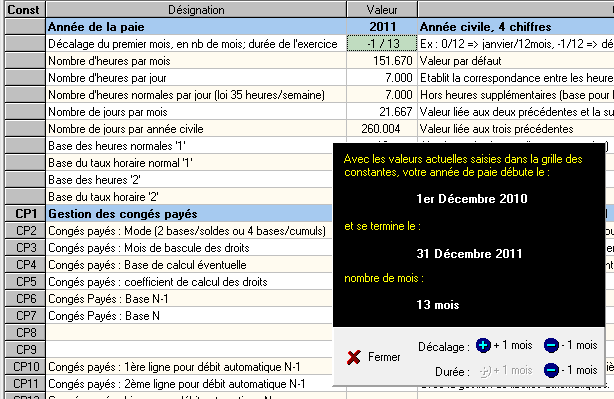
Task: Click the 151.670 value cell
Action: (382, 61)
